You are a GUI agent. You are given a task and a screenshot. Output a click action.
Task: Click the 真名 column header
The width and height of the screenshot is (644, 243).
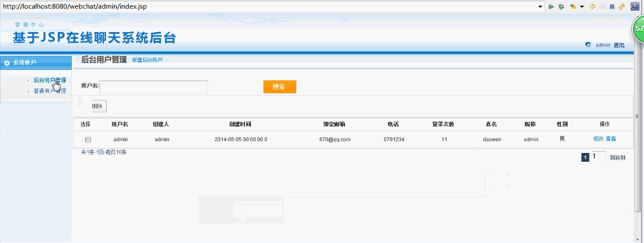coord(491,124)
